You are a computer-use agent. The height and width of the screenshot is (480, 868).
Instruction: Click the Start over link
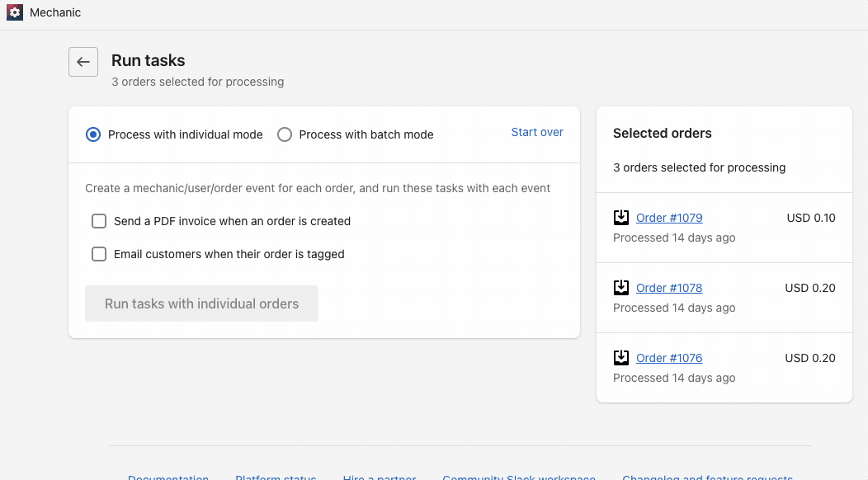[x=537, y=132]
